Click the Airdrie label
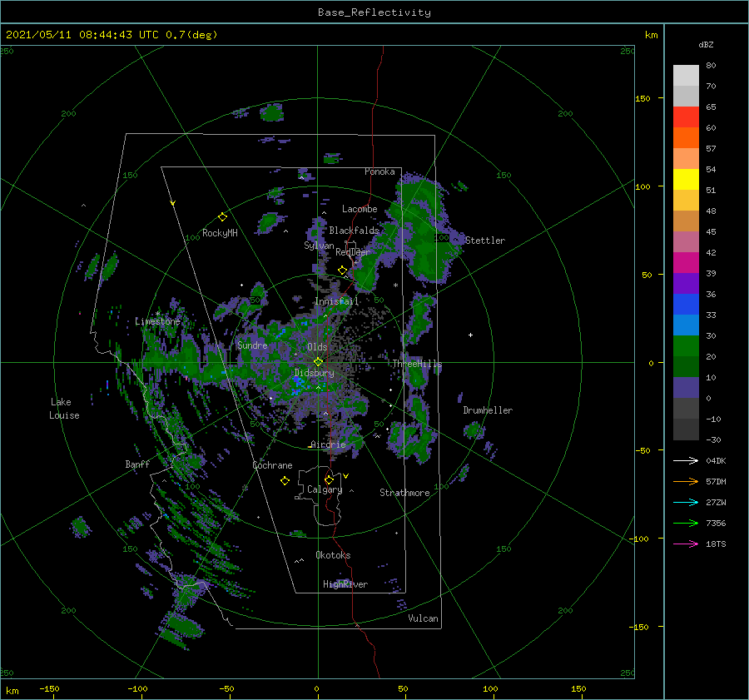The height and width of the screenshot is (700, 749). [x=328, y=444]
